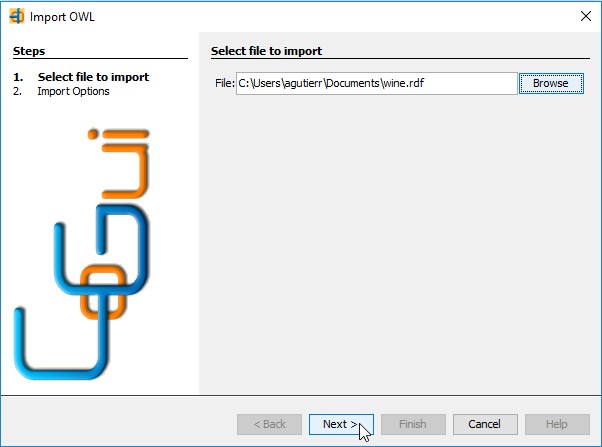Image resolution: width=602 pixels, height=447 pixels.
Task: Select step 2 Import Options
Action: pos(61,91)
